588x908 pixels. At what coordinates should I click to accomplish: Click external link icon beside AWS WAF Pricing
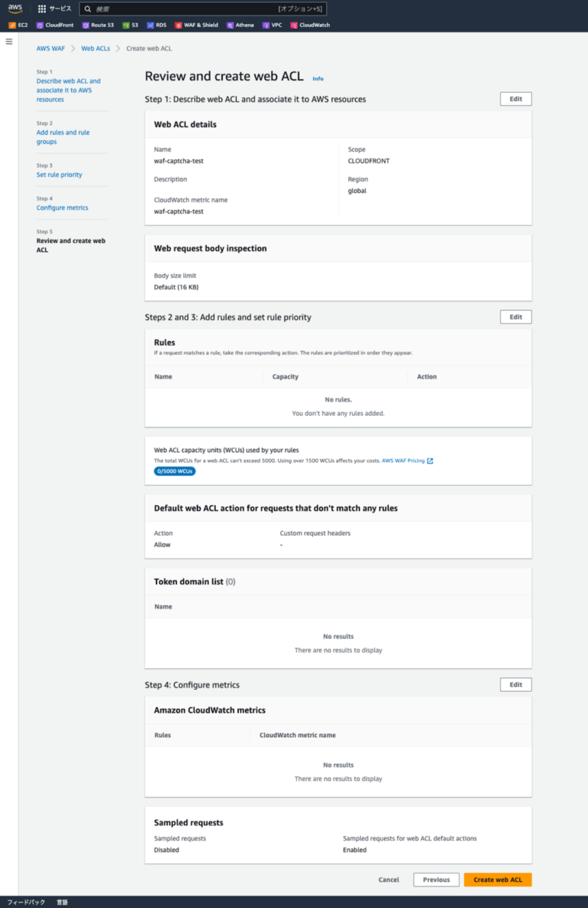[430, 461]
